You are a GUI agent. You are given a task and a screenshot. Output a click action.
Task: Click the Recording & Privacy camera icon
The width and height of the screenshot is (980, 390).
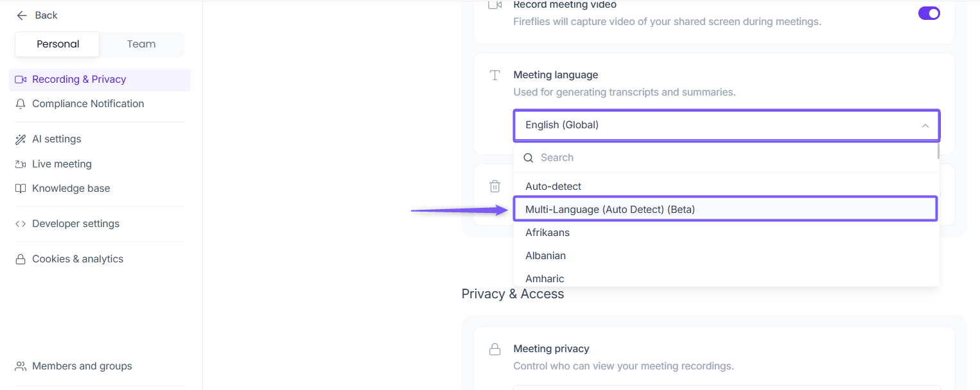point(21,80)
